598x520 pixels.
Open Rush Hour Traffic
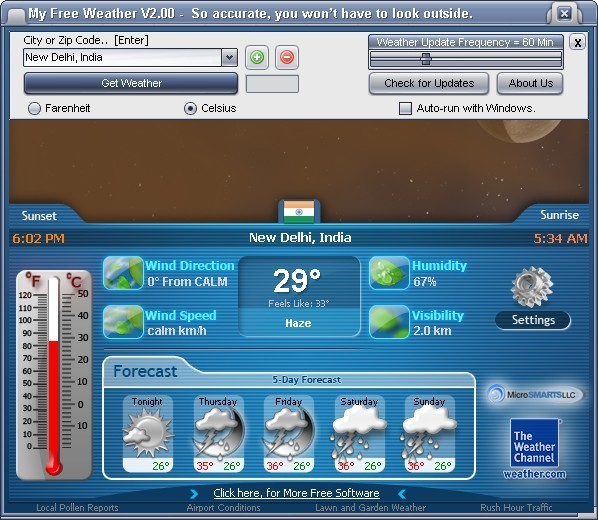pyautogui.click(x=516, y=508)
